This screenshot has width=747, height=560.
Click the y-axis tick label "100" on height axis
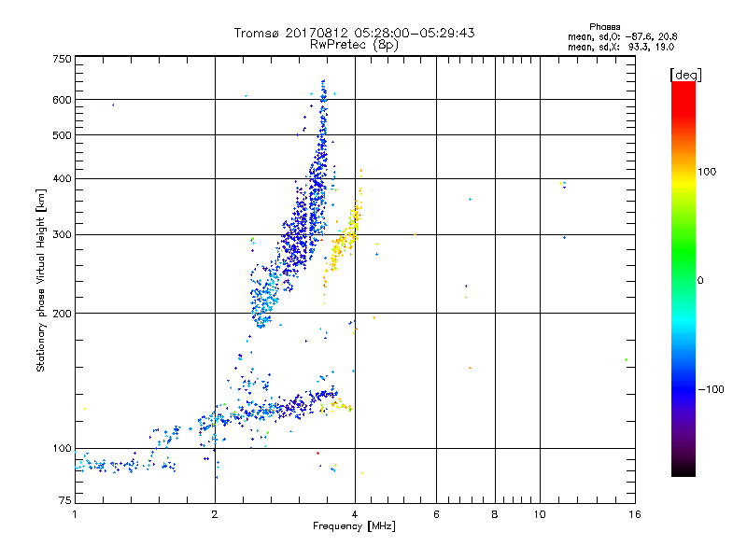pyautogui.click(x=62, y=449)
